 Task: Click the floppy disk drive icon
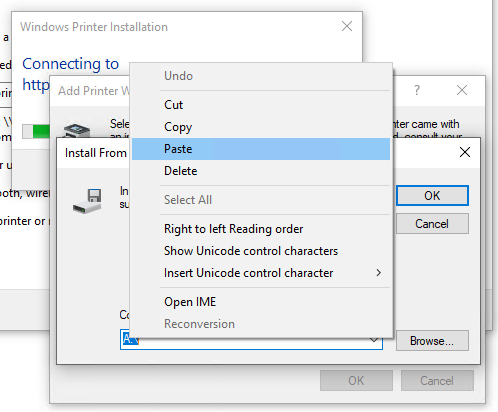[x=87, y=201]
